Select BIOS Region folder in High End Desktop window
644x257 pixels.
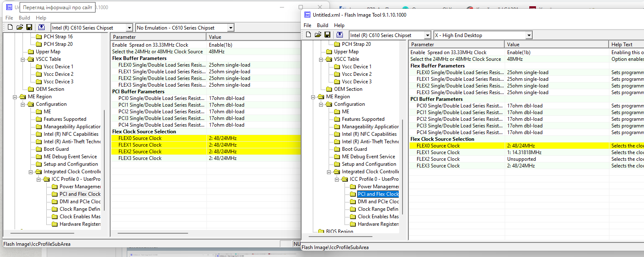[340, 232]
